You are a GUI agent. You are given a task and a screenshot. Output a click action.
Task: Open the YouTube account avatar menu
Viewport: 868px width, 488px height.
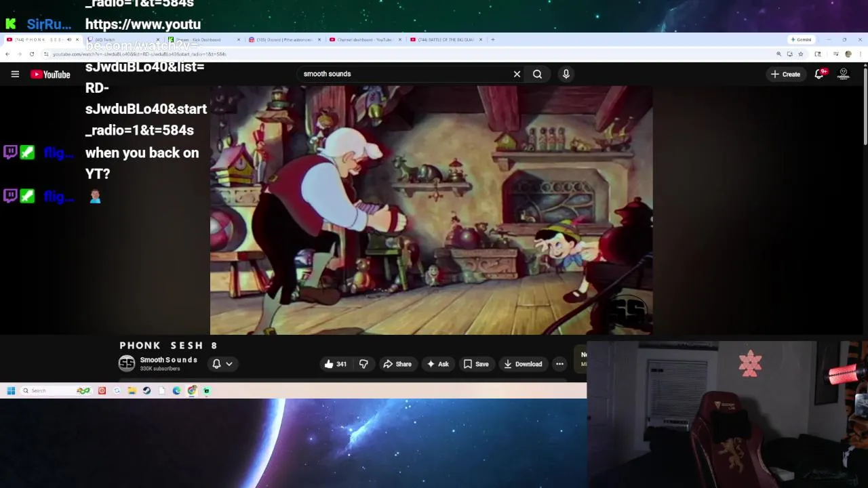(844, 74)
